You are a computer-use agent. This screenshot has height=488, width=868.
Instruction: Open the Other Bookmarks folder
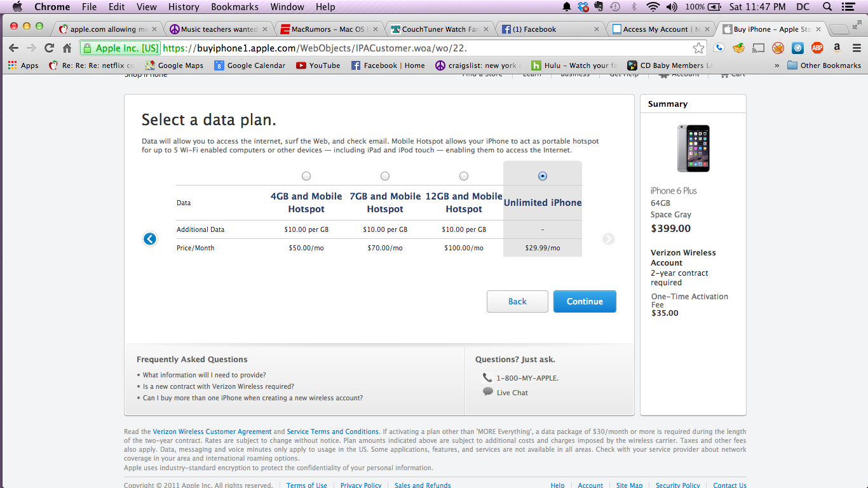coord(824,65)
